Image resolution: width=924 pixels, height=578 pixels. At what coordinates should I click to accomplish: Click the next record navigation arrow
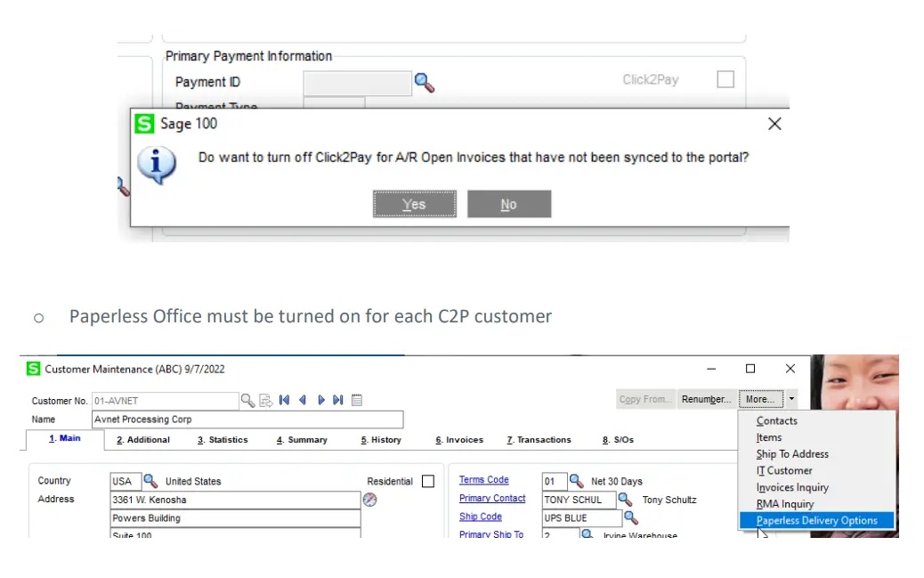pyautogui.click(x=321, y=400)
